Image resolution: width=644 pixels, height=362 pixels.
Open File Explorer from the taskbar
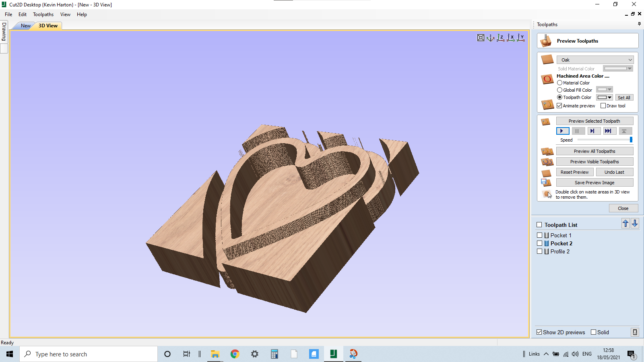pos(215,354)
